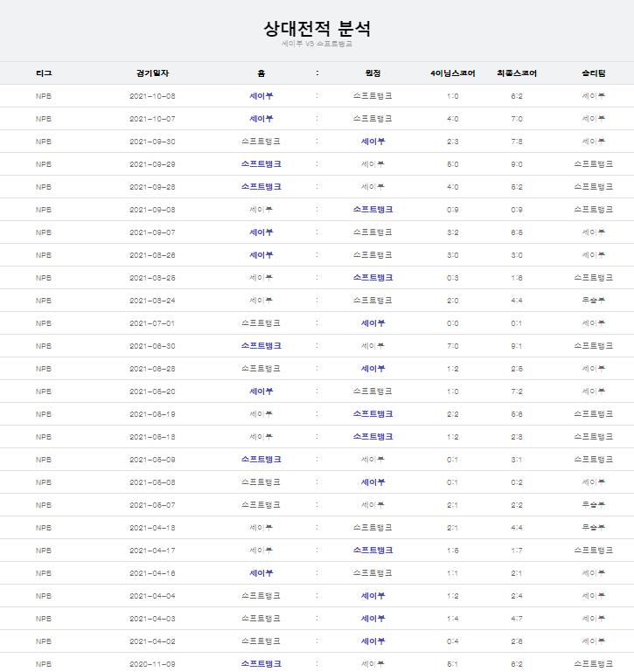Click home team 세이부 in the 2021-04-16 row
The width and height of the screenshot is (634, 672).
coord(261,573)
